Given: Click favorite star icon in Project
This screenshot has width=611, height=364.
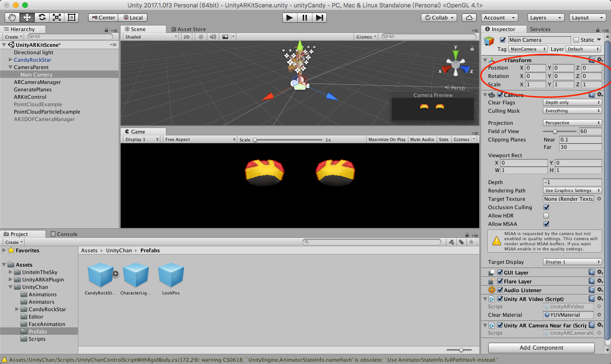Looking at the screenshot, I should pos(471,242).
